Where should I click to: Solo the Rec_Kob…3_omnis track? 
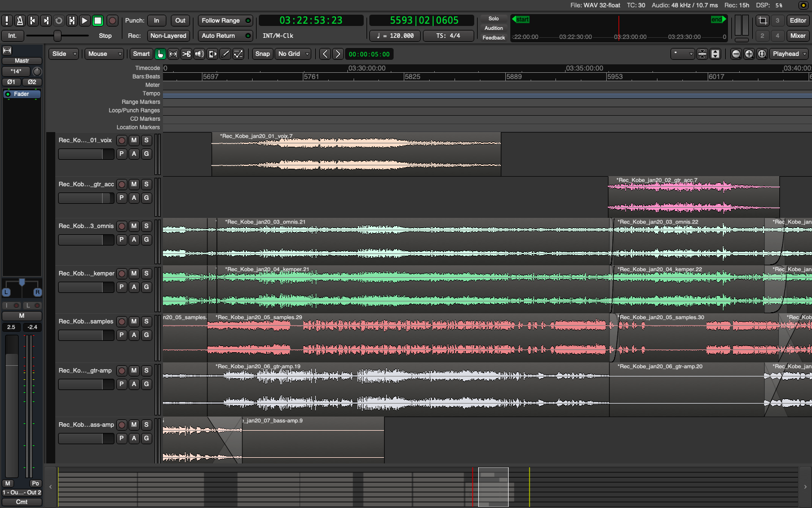tap(146, 226)
